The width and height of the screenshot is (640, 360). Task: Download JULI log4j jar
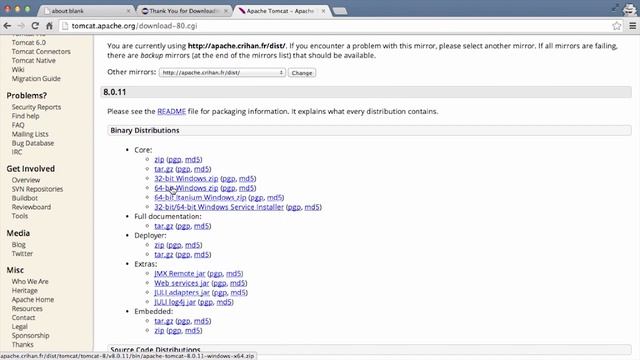(x=175, y=302)
